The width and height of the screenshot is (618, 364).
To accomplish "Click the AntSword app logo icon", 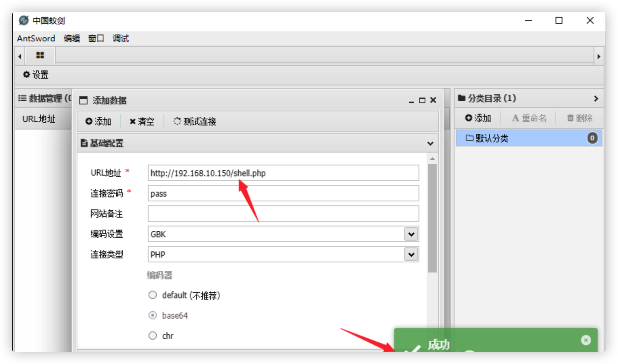I will (23, 20).
